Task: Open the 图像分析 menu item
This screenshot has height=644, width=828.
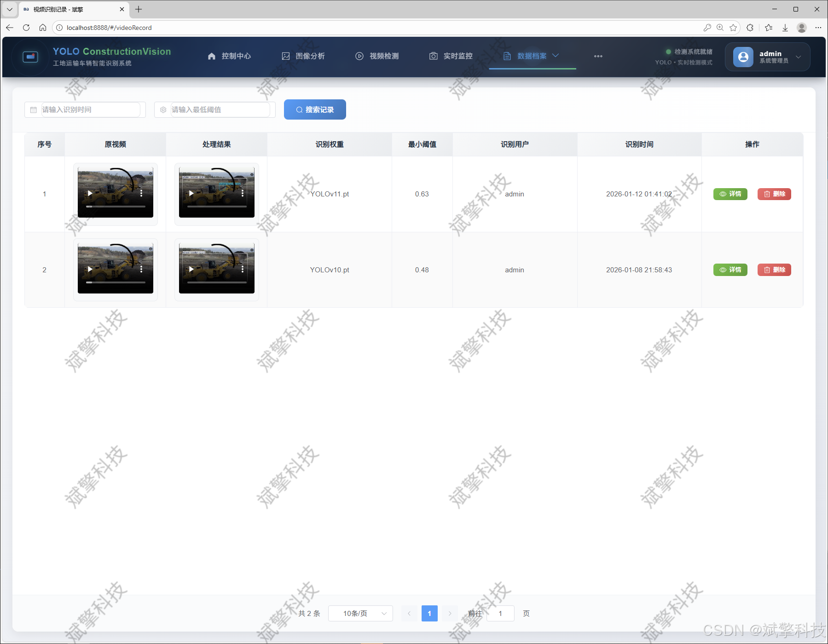Action: click(x=303, y=56)
